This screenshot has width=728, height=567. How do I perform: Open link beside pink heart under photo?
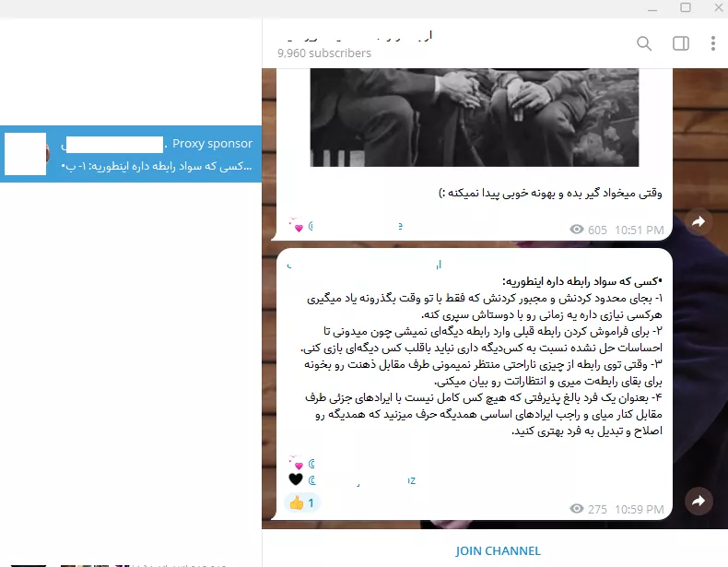click(x=356, y=225)
